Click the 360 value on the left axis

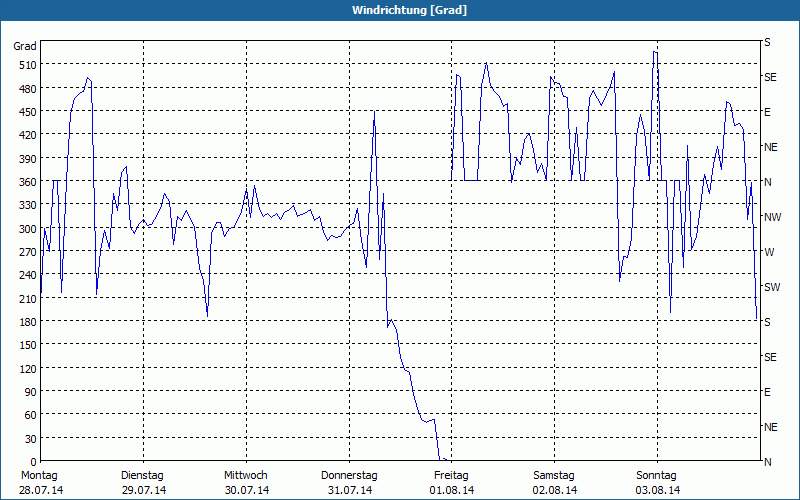(x=28, y=182)
